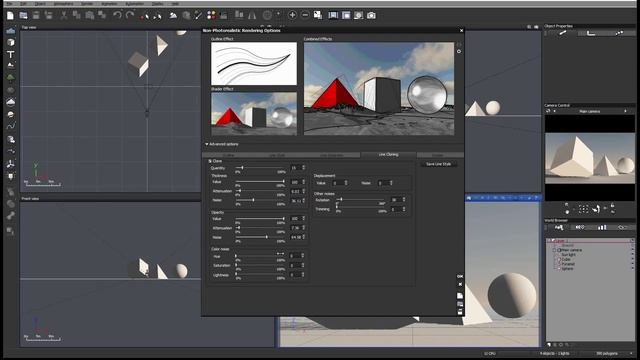The width and height of the screenshot is (640, 360).
Task: Select Sun light in the World Browser
Action: pyautogui.click(x=568, y=255)
